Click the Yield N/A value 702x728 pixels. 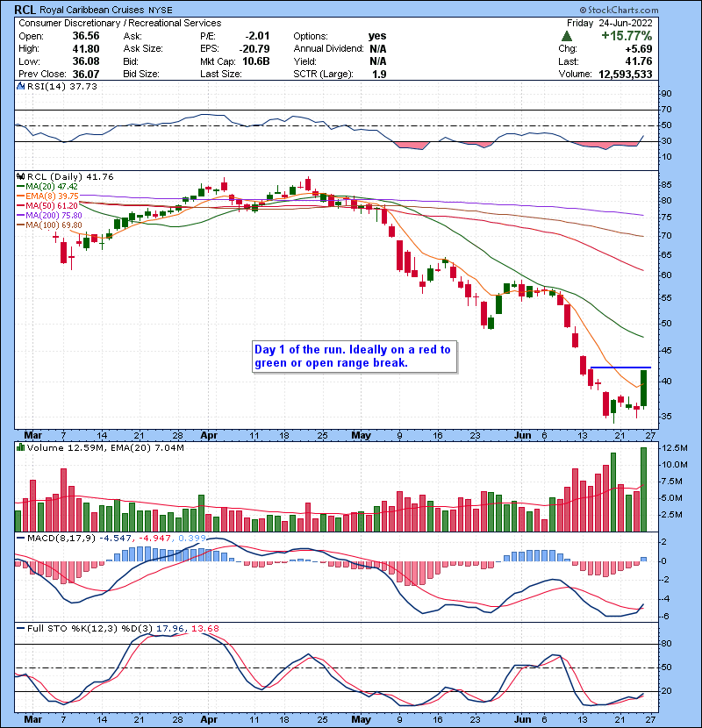coord(377,61)
